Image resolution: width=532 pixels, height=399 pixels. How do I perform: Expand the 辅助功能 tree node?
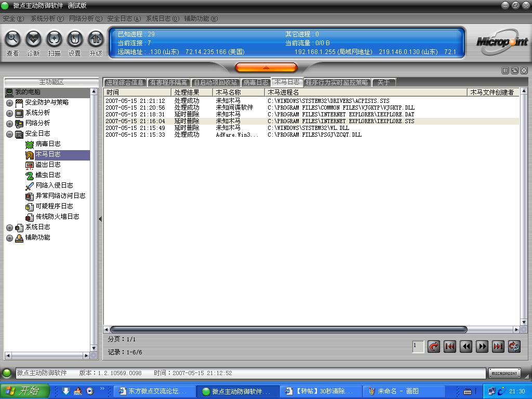coord(9,238)
